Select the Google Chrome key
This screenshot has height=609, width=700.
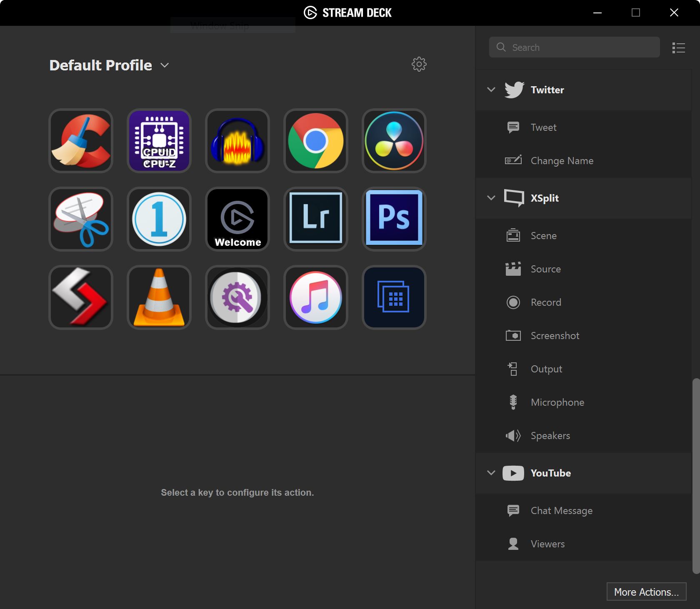pos(316,141)
